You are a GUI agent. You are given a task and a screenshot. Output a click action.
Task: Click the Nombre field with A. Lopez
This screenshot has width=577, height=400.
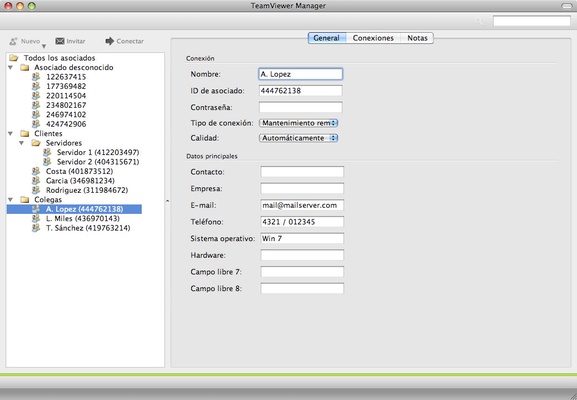pyautogui.click(x=301, y=74)
